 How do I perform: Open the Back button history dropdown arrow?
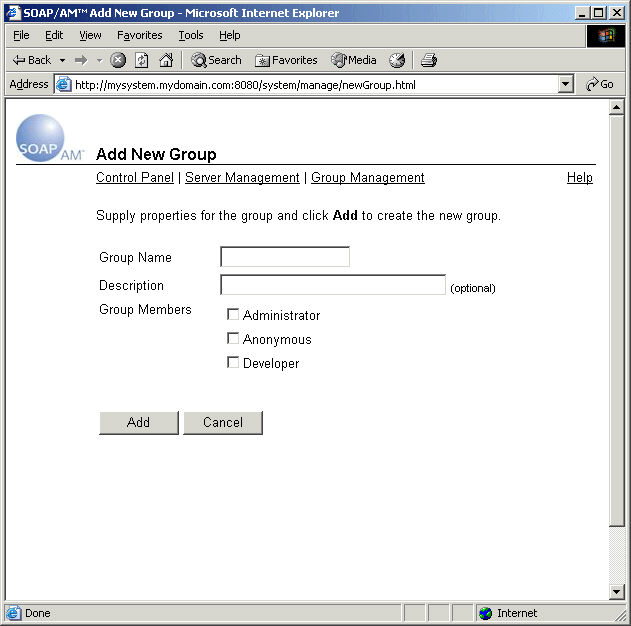point(62,60)
